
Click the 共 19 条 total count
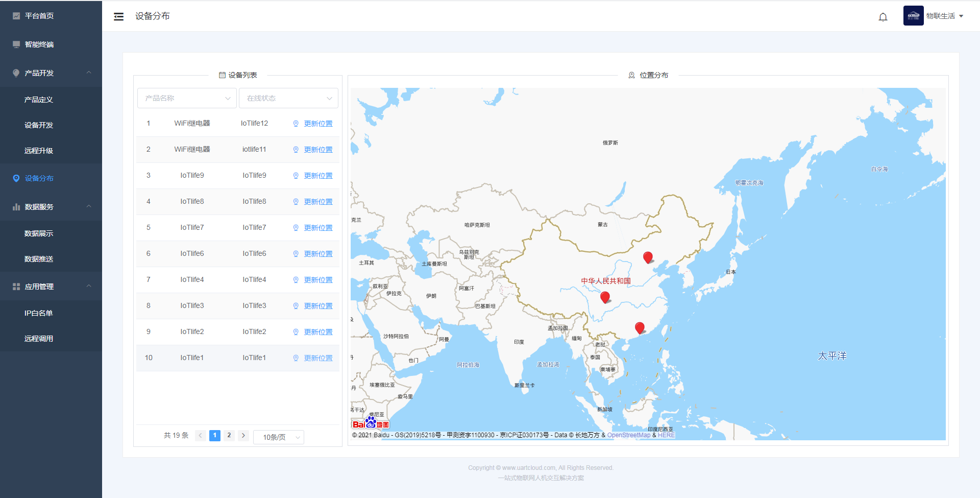click(x=176, y=436)
